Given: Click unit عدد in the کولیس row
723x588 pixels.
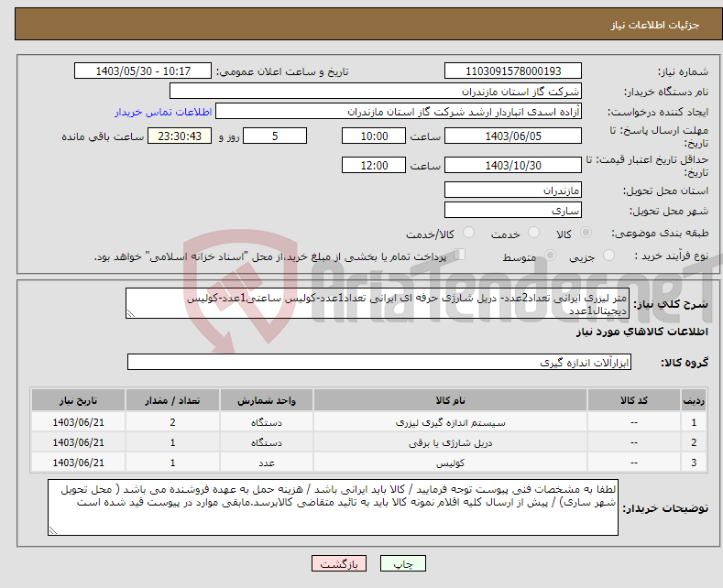Looking at the screenshot, I should click(x=267, y=463).
